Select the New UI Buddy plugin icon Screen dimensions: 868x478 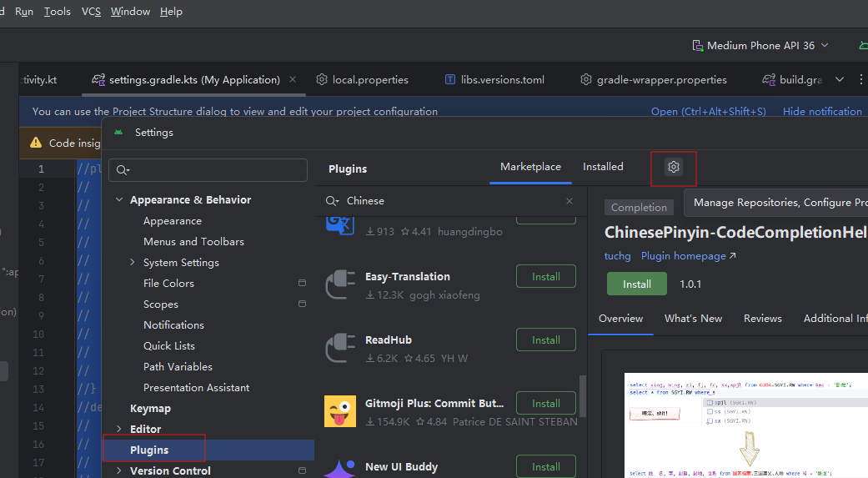pos(340,469)
